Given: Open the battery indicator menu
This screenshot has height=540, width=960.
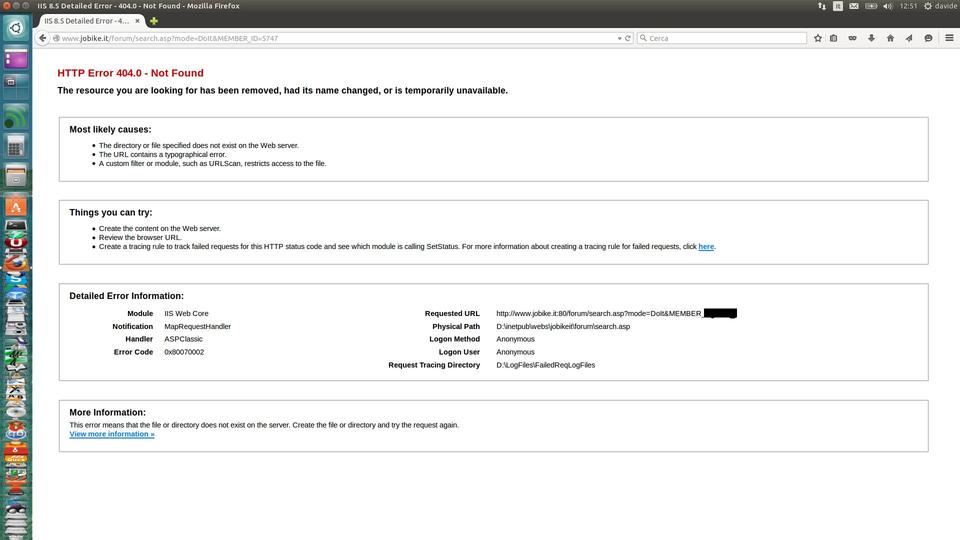Looking at the screenshot, I should pyautogui.click(x=871, y=6).
